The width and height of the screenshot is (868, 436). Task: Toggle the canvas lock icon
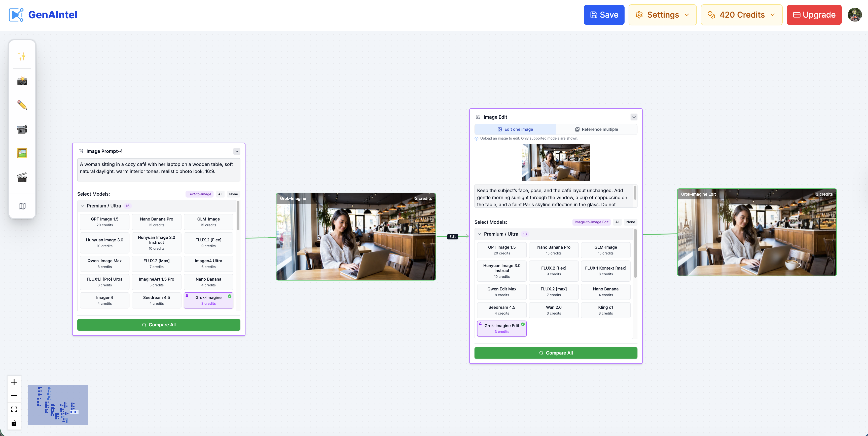pos(14,423)
